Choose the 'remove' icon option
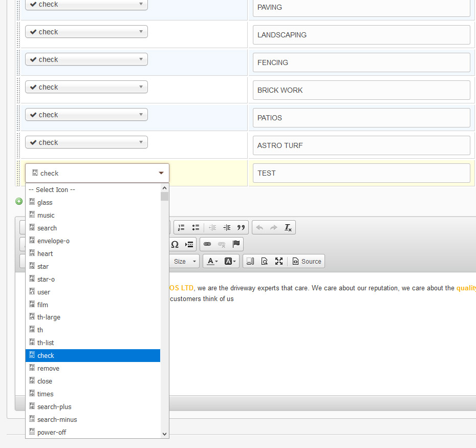This screenshot has width=476, height=448. coord(93,368)
